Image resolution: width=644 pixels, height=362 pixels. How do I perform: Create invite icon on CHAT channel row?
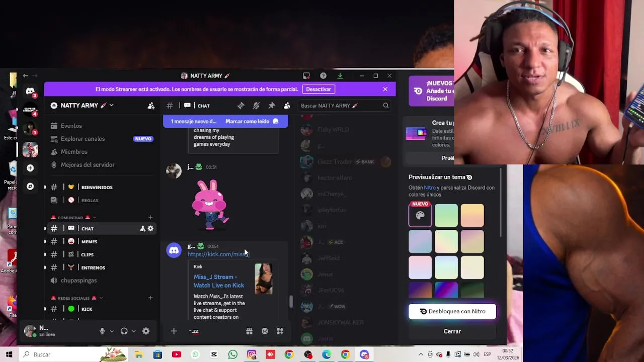point(142,229)
